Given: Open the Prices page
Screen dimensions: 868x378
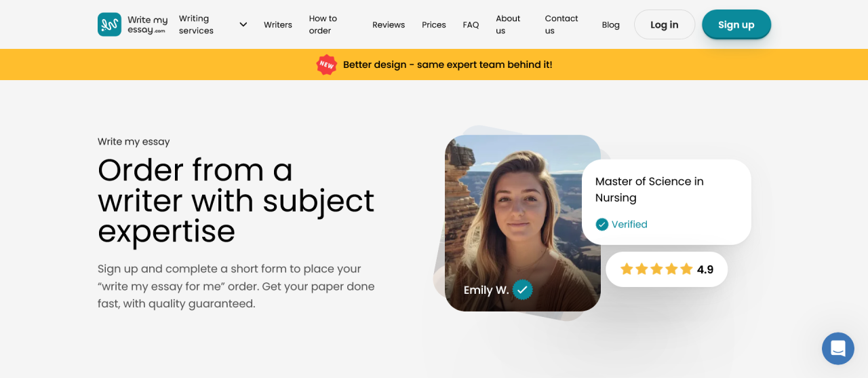Looking at the screenshot, I should (434, 24).
